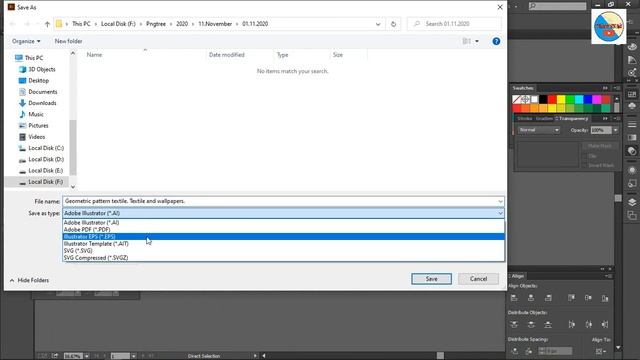640x360 pixels.
Task: Select Local Disk (C:) in navigation pane
Action: tap(46, 148)
